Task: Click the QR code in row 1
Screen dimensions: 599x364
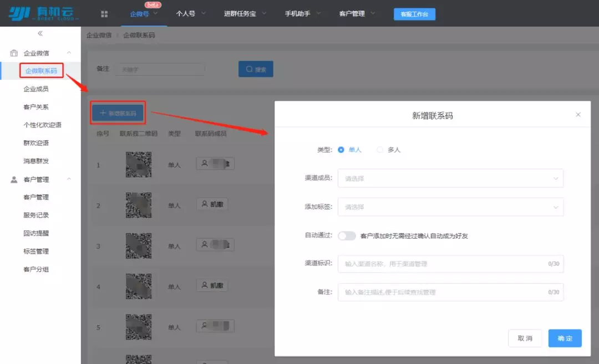Action: (138, 164)
